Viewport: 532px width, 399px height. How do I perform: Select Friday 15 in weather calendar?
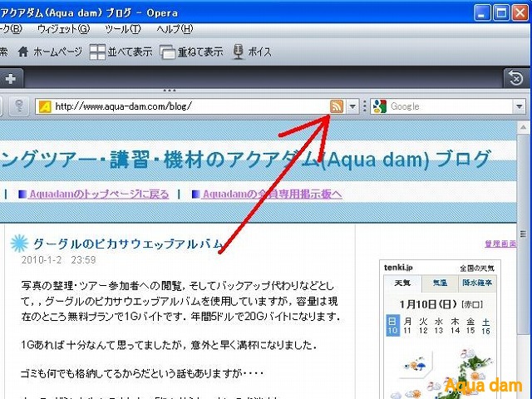(x=470, y=326)
